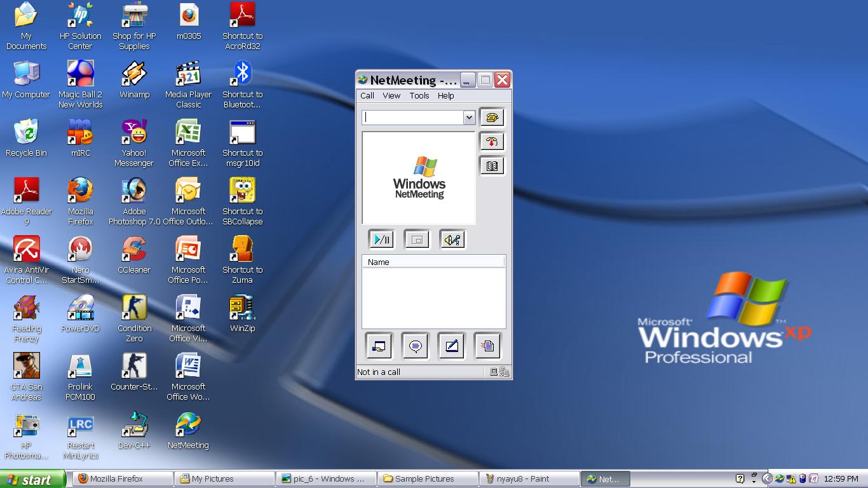Select the Dev-C++ desktop icon
868x488 pixels.
click(x=135, y=431)
